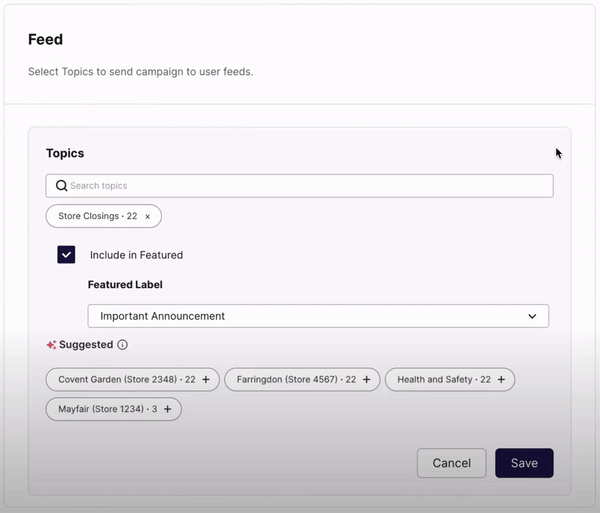The width and height of the screenshot is (600, 513).
Task: Click the 'Topics' heading
Action: click(x=65, y=153)
